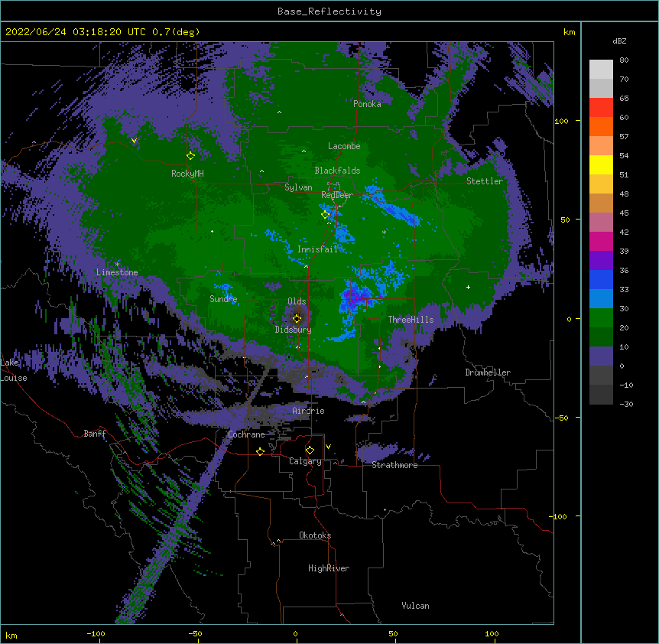The width and height of the screenshot is (659, 644).
Task: Select the bright yellow 51–54 dBZ legend swatch
Action: pos(601,164)
